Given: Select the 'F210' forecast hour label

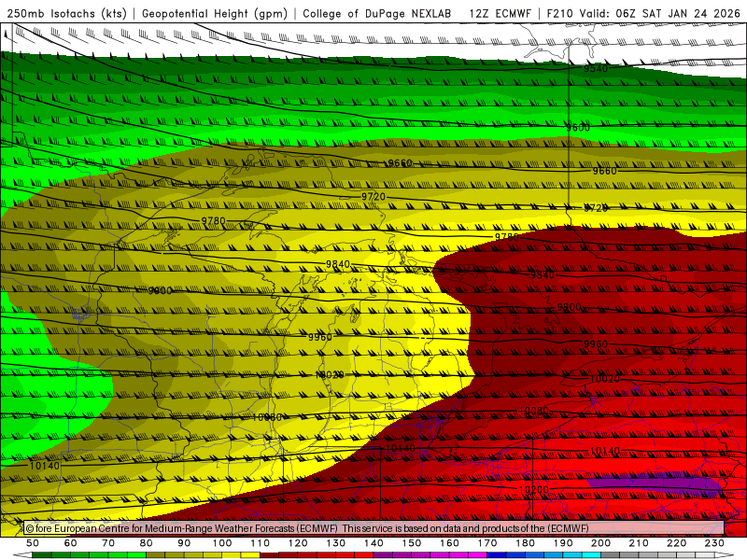Looking at the screenshot, I should click(x=561, y=14).
